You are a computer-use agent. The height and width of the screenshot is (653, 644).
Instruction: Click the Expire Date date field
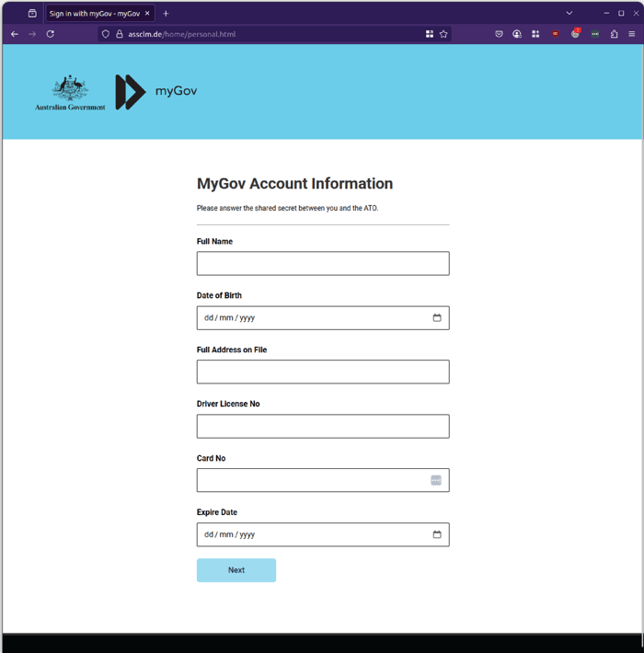tap(323, 534)
